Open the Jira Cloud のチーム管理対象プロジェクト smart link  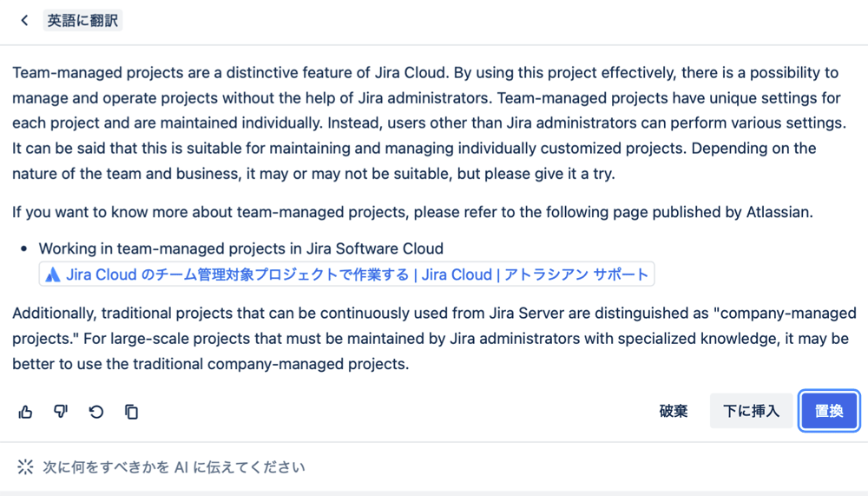point(346,274)
